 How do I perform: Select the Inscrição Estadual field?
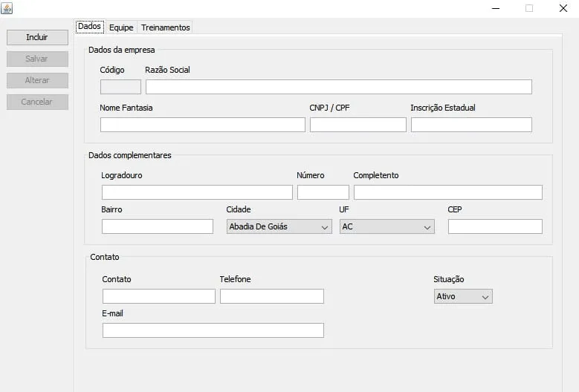pyautogui.click(x=470, y=125)
